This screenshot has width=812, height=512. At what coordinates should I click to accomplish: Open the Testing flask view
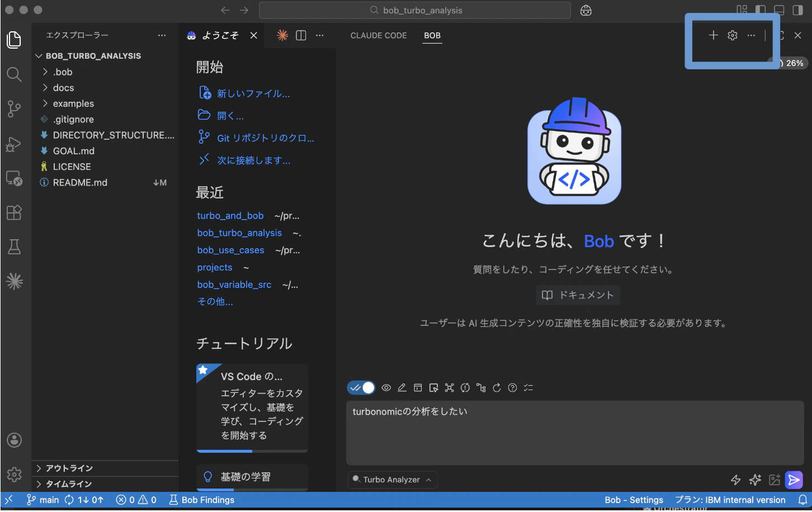[14, 246]
